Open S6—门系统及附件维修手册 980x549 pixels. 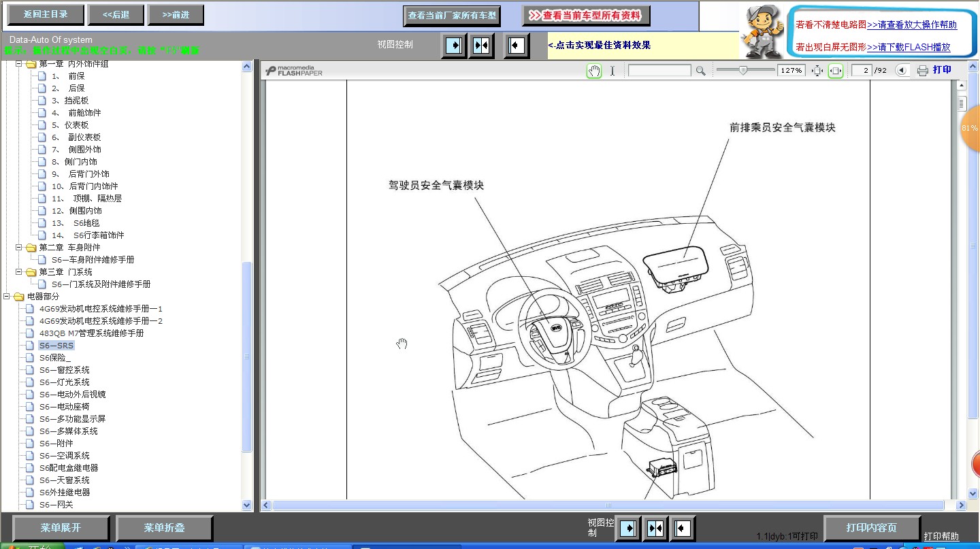[x=101, y=284]
